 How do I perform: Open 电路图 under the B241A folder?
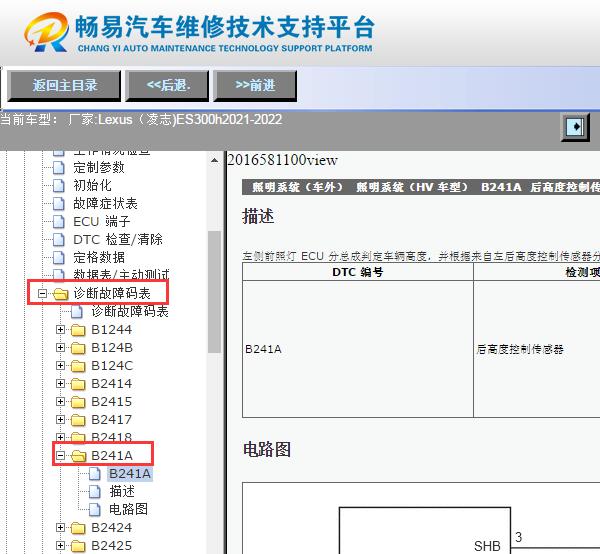128,509
